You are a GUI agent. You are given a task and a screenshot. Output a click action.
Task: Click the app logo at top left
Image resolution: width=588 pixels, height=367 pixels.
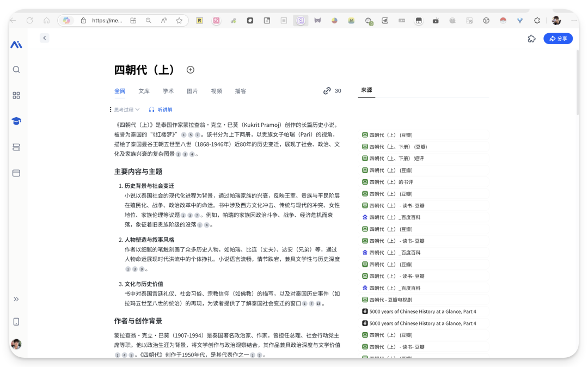(16, 45)
